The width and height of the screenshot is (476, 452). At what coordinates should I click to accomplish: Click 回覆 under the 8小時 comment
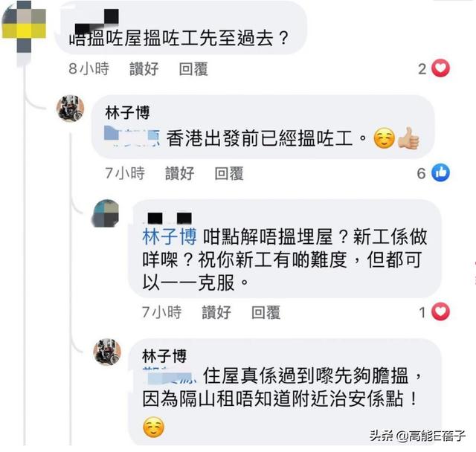click(193, 68)
